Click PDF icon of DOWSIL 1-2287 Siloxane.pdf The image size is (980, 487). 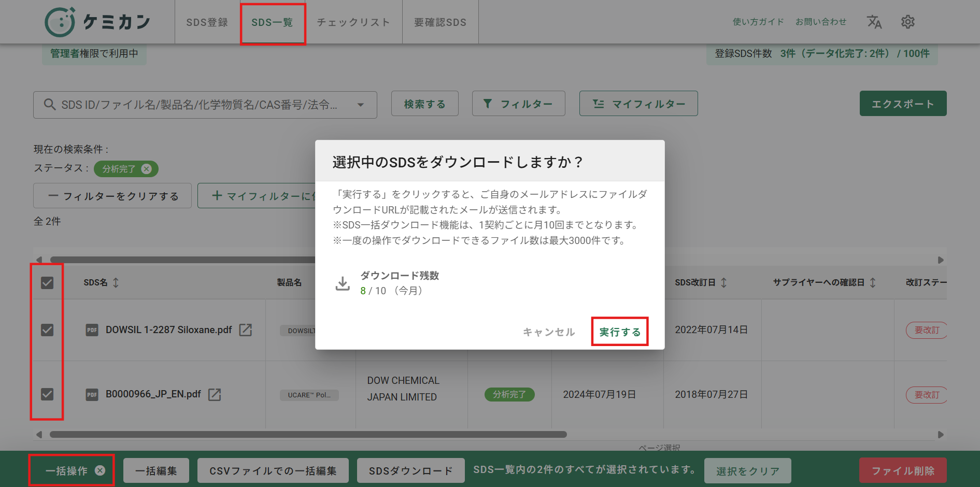[x=92, y=330]
